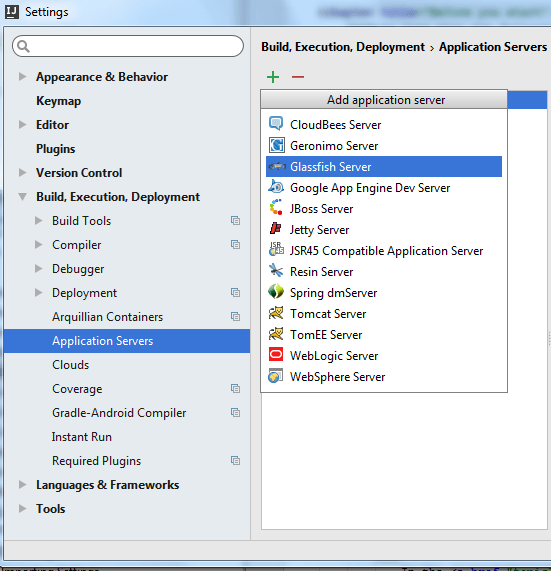The width and height of the screenshot is (551, 571).
Task: Expand the Version Control arrow
Action: [x=23, y=173]
